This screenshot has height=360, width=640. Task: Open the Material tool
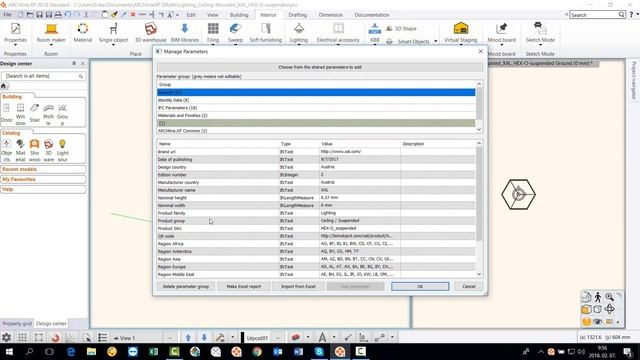click(82, 33)
